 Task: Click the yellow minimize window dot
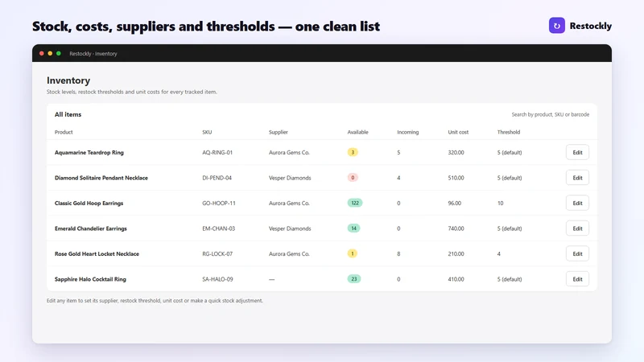tap(50, 53)
